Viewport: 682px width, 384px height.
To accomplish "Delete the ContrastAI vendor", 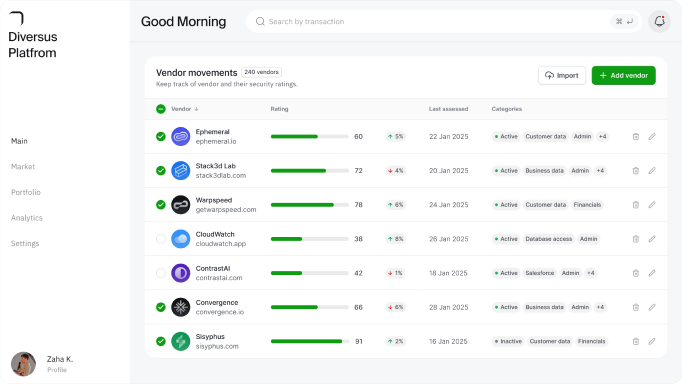I will point(635,273).
